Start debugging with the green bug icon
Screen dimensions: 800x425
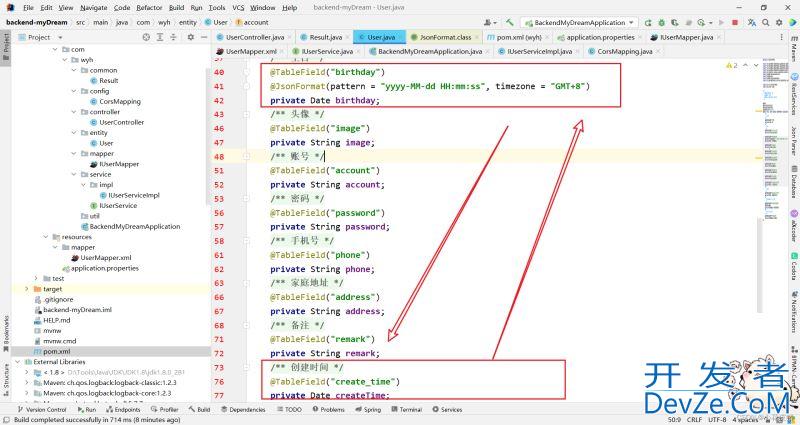click(661, 22)
